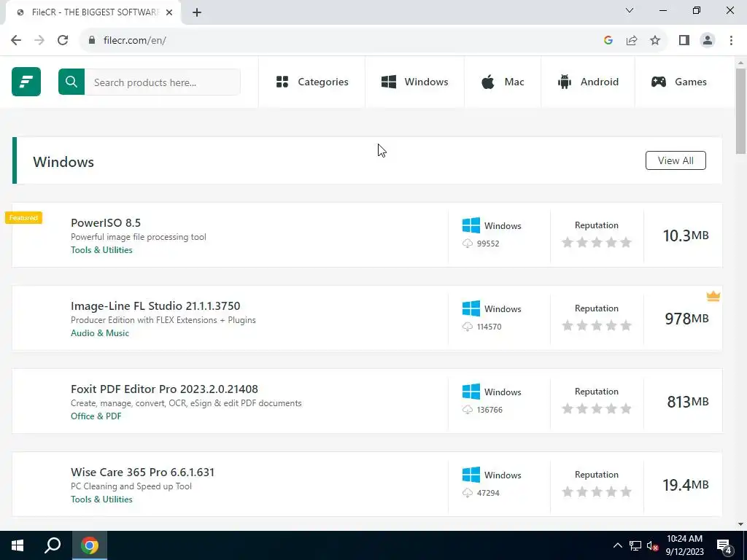Click the Featured badge on PowerISO
The height and width of the screenshot is (560, 747).
pyautogui.click(x=23, y=217)
